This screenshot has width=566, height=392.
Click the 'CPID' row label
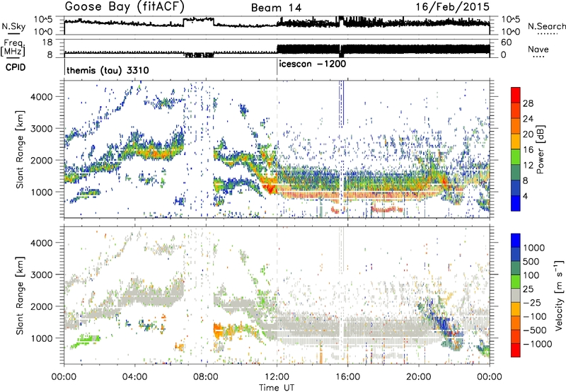point(16,67)
